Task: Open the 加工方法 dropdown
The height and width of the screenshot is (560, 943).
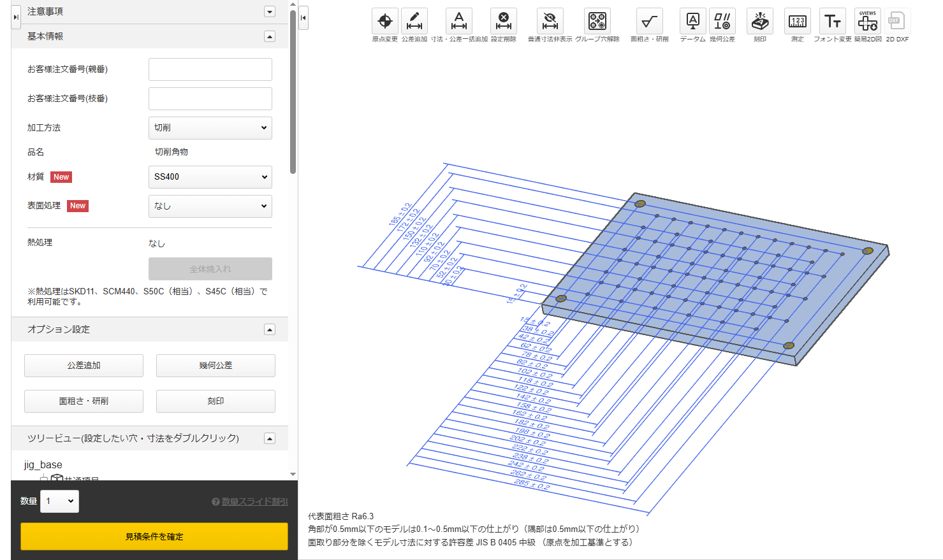Action: pos(210,128)
